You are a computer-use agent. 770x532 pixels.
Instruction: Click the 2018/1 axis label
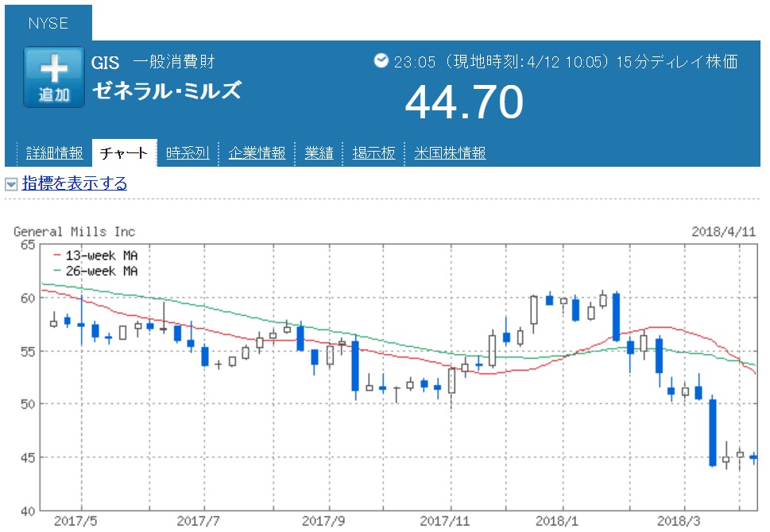[556, 521]
